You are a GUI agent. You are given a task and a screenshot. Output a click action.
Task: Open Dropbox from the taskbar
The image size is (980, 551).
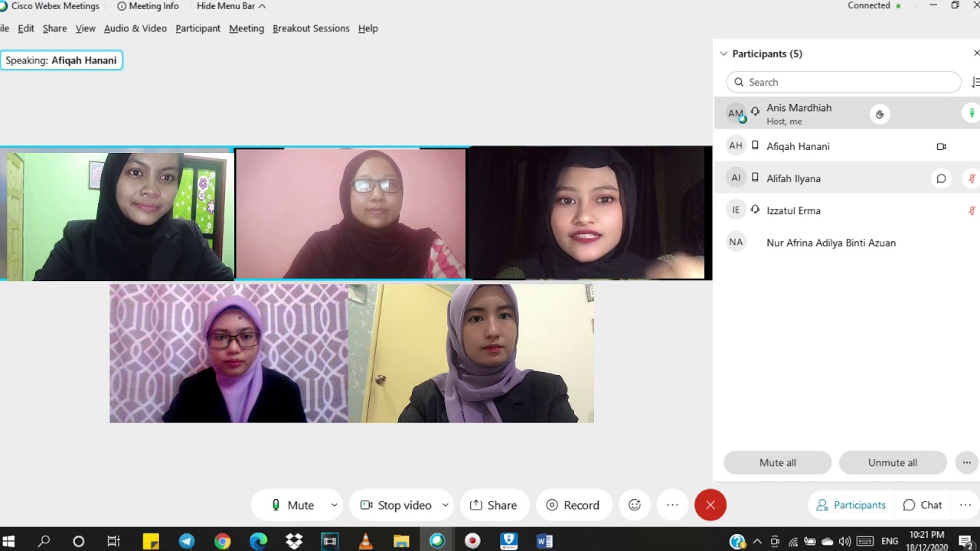[294, 541]
